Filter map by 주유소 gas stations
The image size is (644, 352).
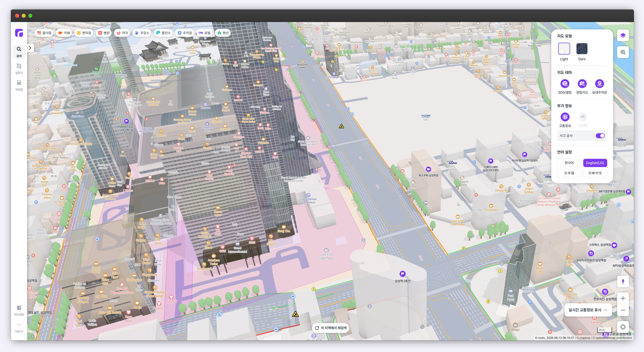click(142, 33)
